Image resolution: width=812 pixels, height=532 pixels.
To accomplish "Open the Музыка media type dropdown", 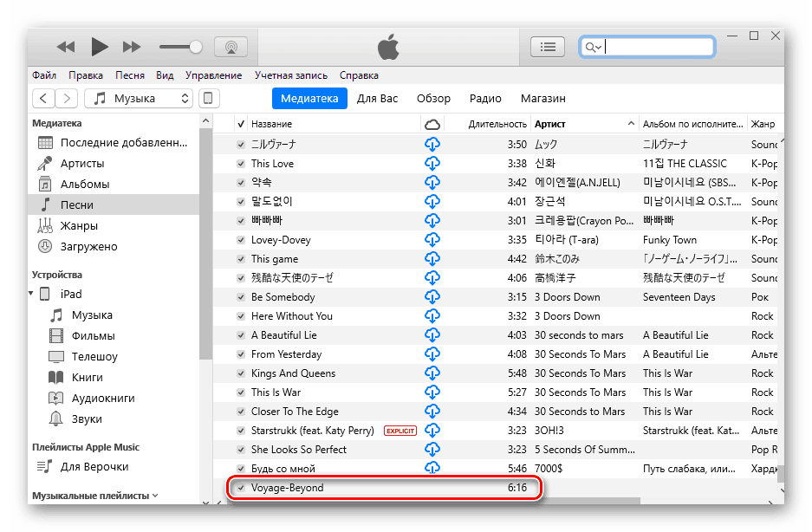I will point(139,99).
